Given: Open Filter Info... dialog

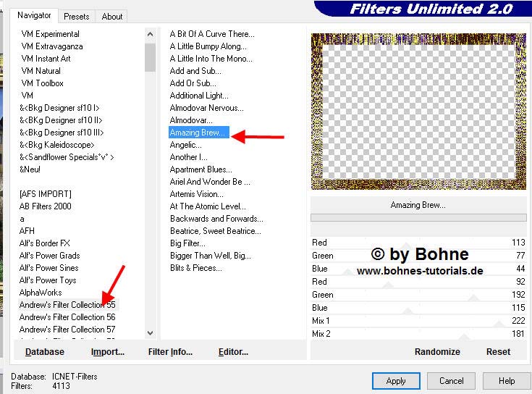Looking at the screenshot, I should pos(170,351).
